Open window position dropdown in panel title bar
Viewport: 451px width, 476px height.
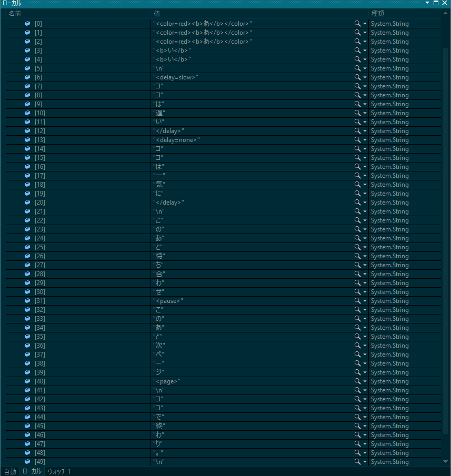click(x=428, y=3)
